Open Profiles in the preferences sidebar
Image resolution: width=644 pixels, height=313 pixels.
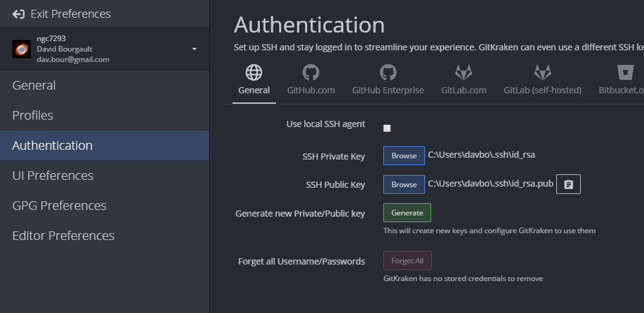click(x=104, y=115)
